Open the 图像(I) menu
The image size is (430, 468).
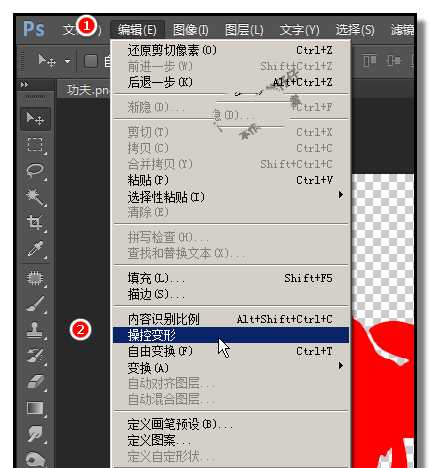pyautogui.click(x=191, y=30)
